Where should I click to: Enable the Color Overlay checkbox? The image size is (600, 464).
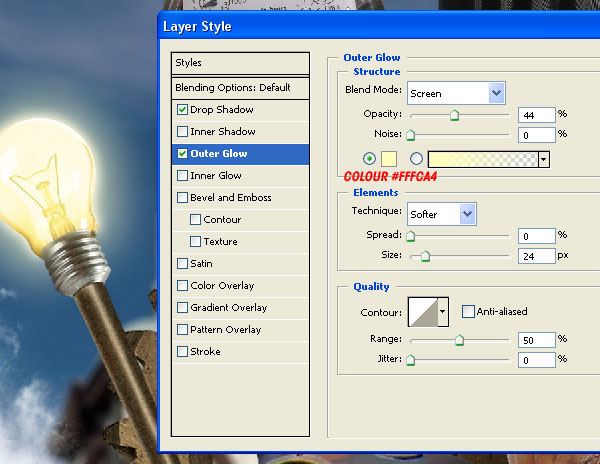click(182, 286)
